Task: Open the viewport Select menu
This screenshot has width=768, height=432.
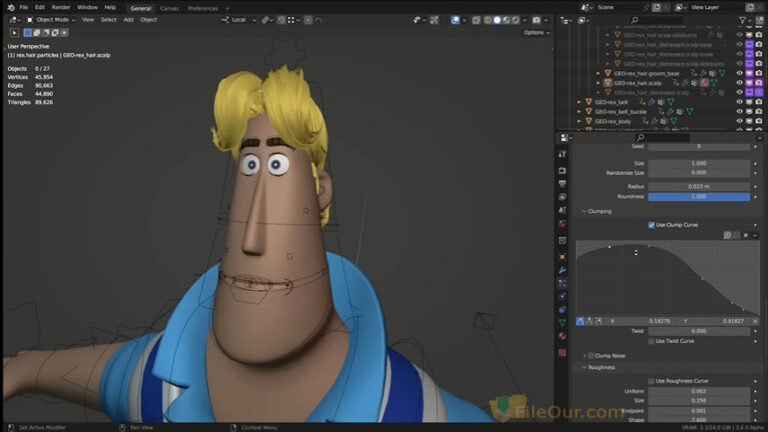Action: coord(109,20)
